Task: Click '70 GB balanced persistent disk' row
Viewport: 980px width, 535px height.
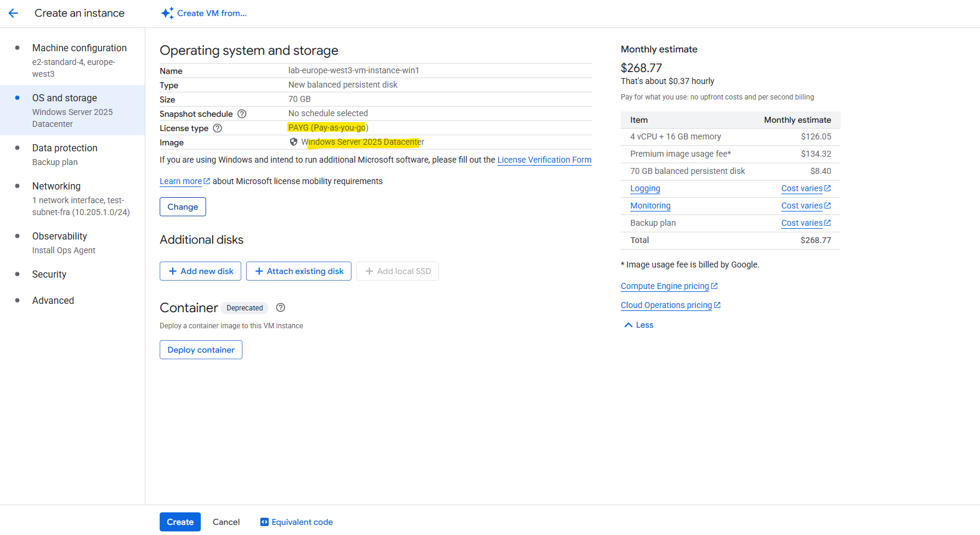Action: 730,171
